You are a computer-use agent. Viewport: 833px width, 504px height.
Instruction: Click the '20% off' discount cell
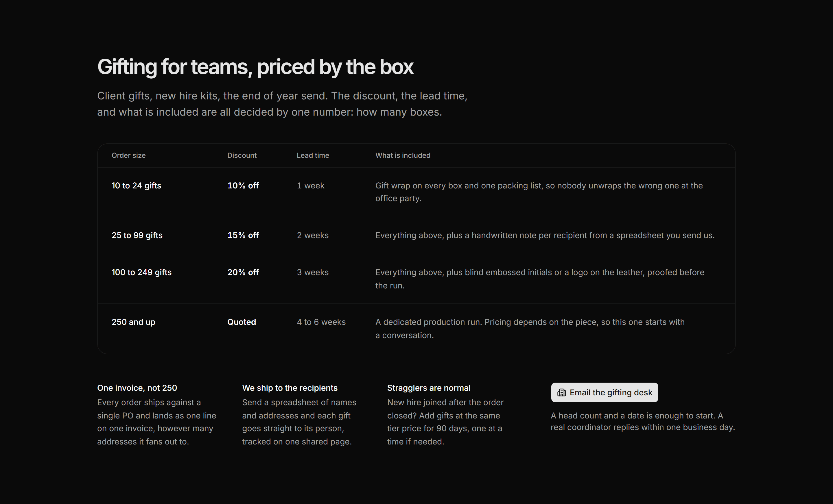click(243, 272)
